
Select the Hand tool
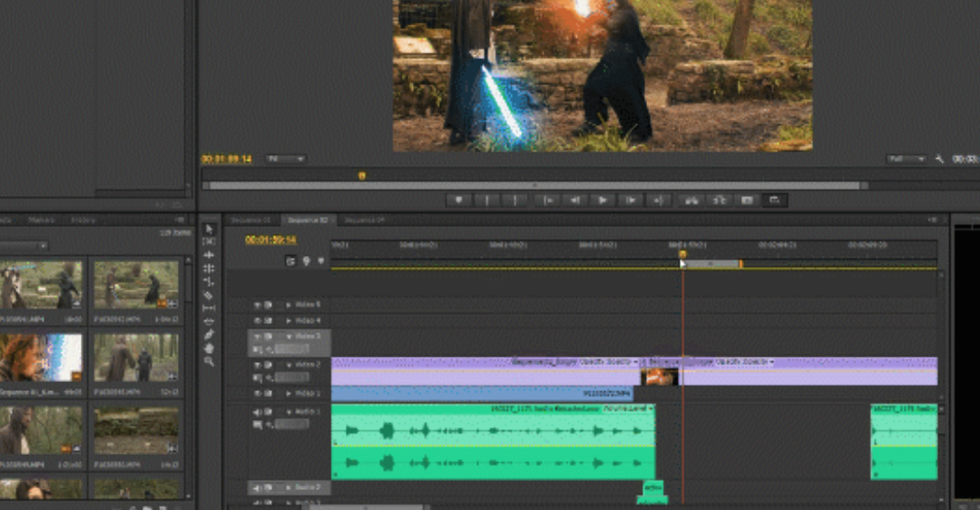(210, 348)
